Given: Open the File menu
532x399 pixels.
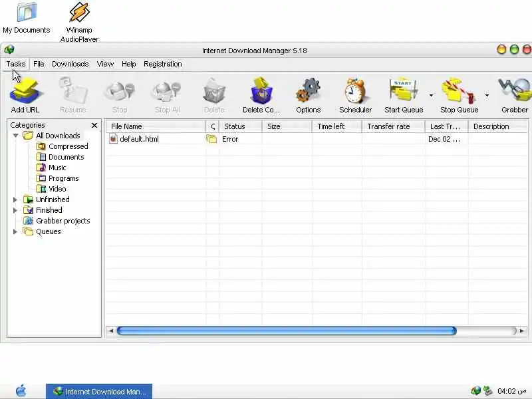Looking at the screenshot, I should click(x=39, y=64).
